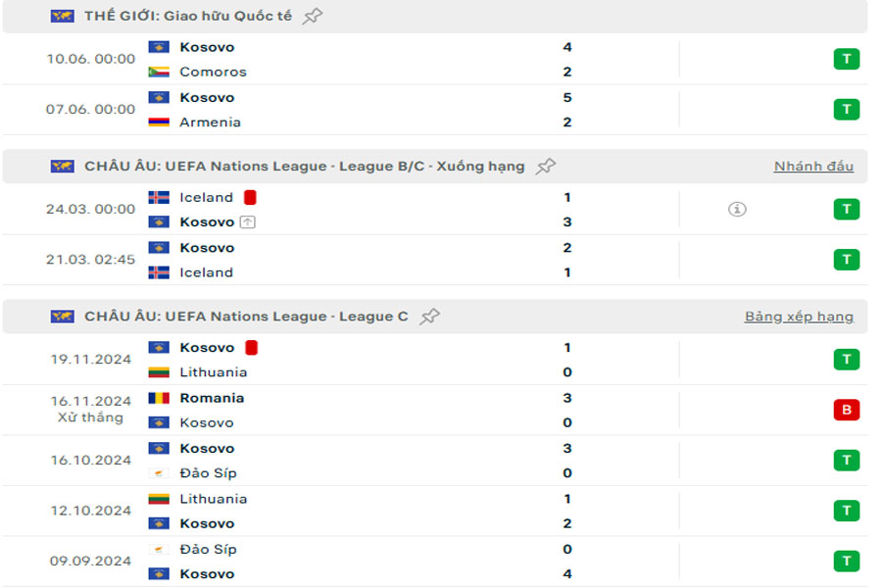Open the THẾ GIỚI: Giao hữu Quốc tế header

pos(187,16)
